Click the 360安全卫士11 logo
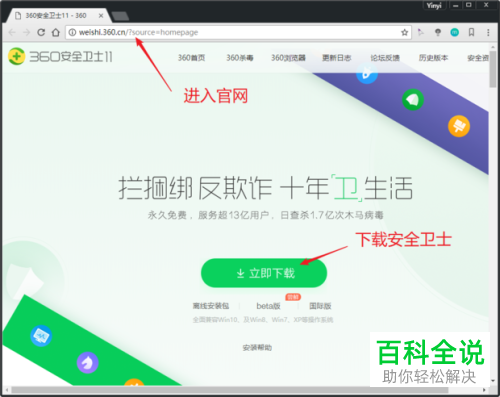The image size is (500, 397). click(x=60, y=56)
